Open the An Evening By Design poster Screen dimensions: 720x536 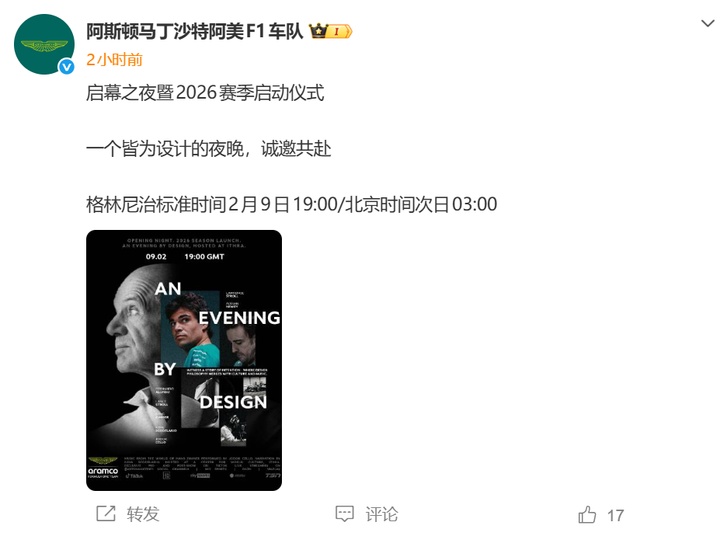coord(184,361)
